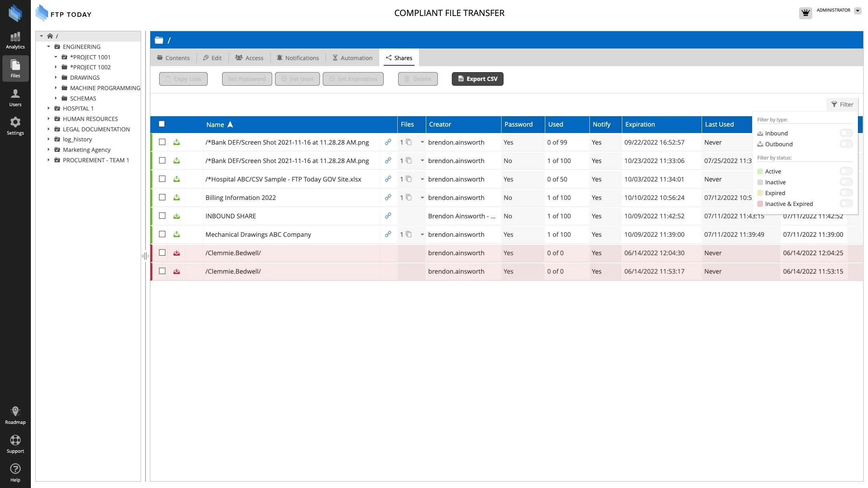Click copy files icon in Mechanical Drawings row
This screenshot has height=488, width=868.
coord(409,234)
